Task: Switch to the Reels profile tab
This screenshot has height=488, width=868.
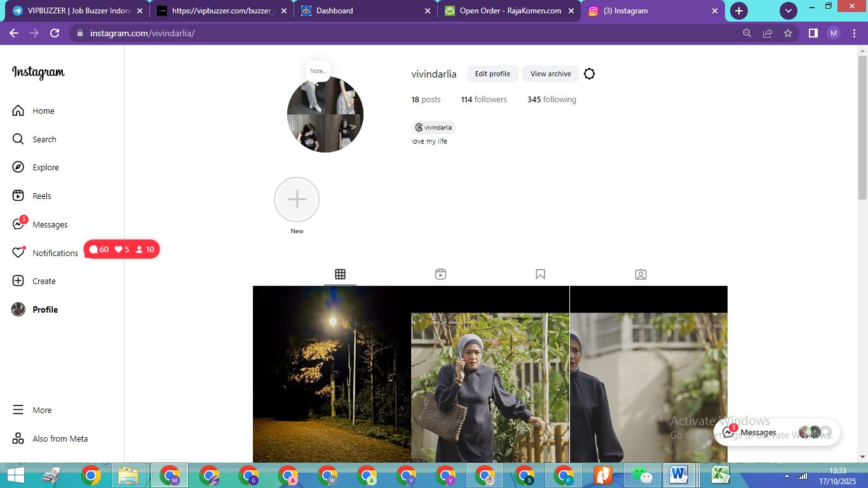Action: [440, 274]
